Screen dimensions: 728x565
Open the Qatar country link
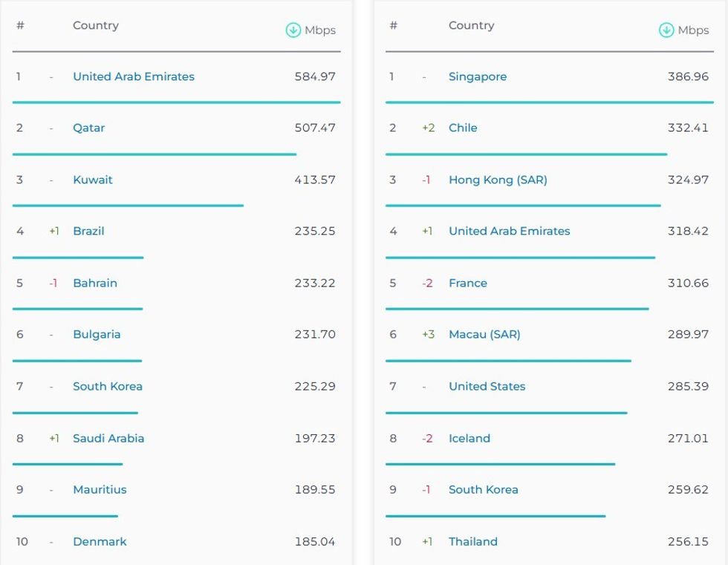tap(88, 128)
